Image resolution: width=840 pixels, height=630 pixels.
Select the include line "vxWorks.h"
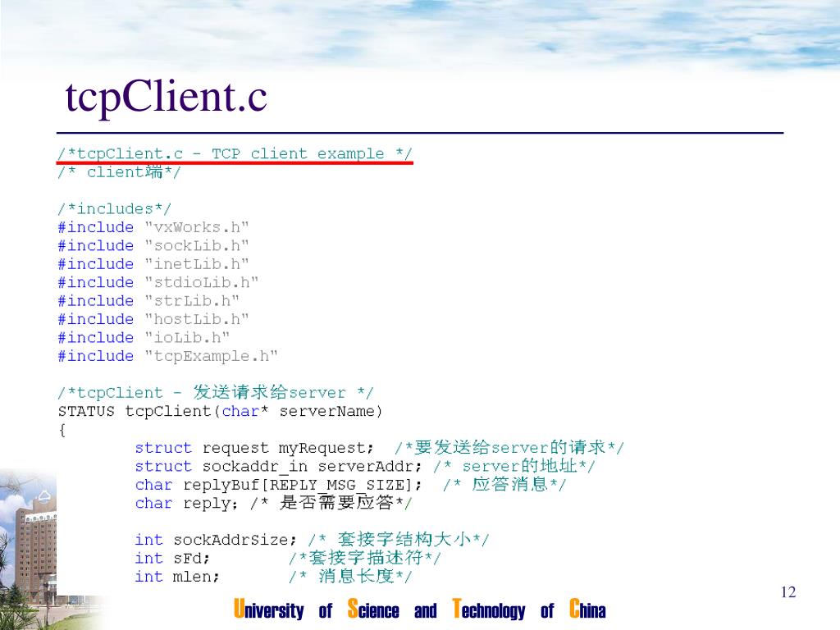click(x=153, y=227)
